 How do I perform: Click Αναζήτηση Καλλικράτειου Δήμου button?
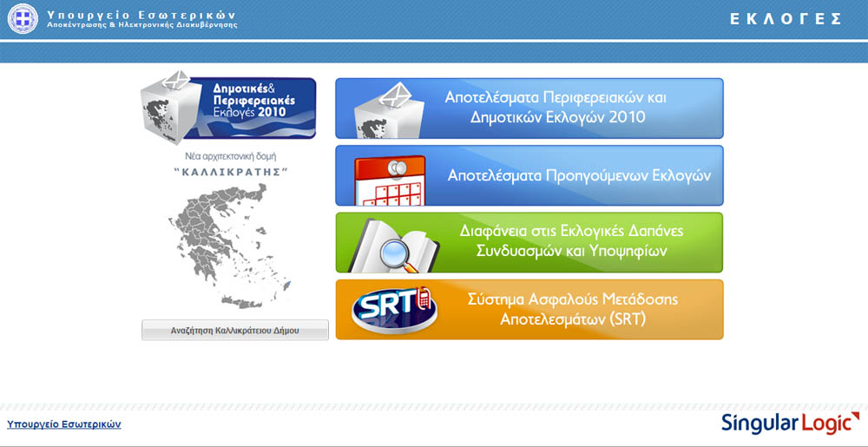234,331
